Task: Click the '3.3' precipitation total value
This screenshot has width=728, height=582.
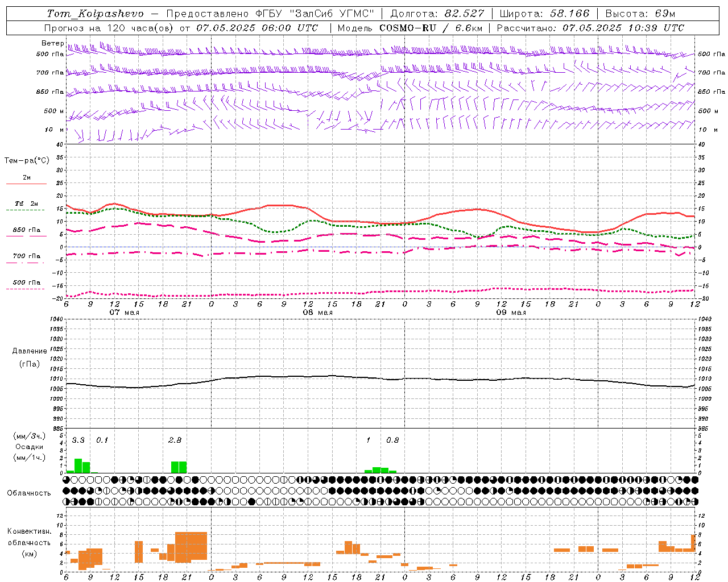Action: (x=78, y=440)
